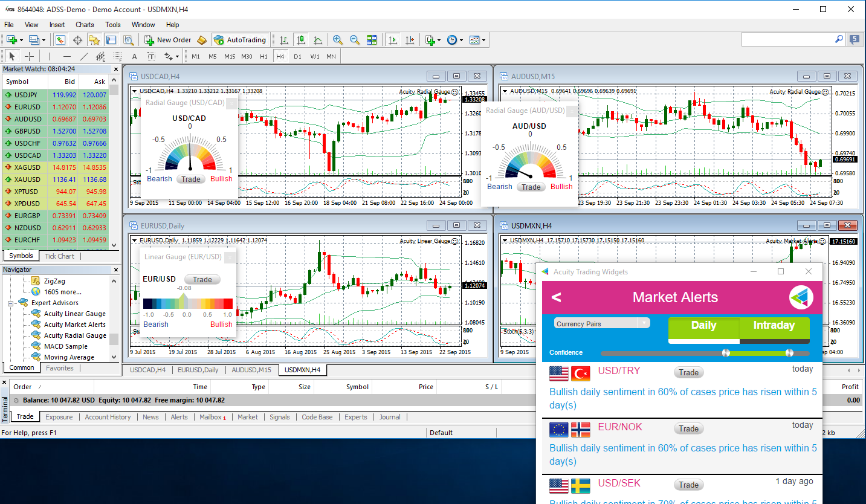Click Trade button for EUR/NOK alert

pyautogui.click(x=688, y=428)
